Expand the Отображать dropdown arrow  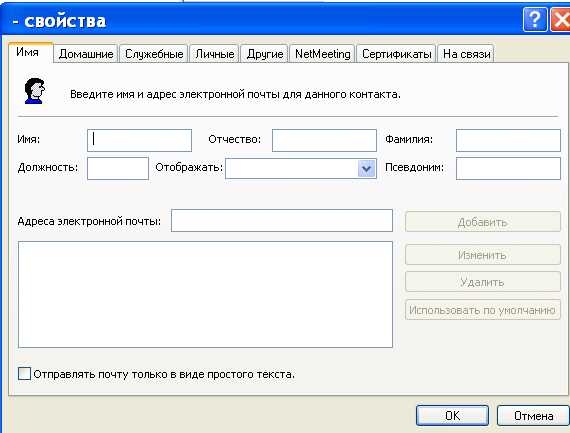pos(366,169)
